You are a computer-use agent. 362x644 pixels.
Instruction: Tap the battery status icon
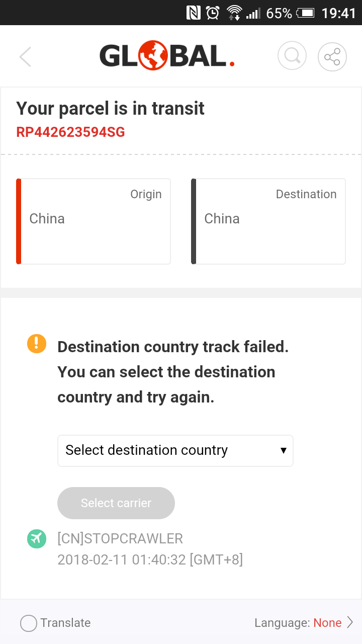pyautogui.click(x=305, y=13)
